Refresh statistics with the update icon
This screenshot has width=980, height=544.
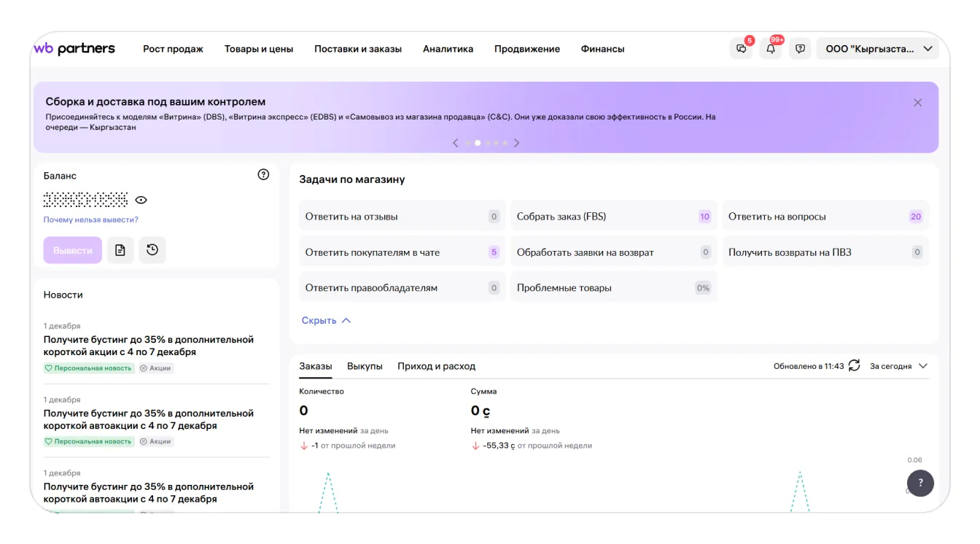click(x=854, y=366)
